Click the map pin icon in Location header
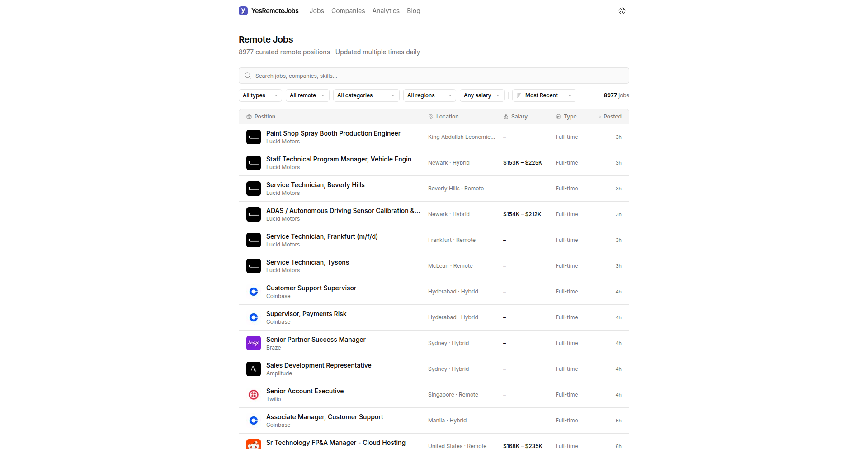Image resolution: width=868 pixels, height=449 pixels. click(431, 117)
